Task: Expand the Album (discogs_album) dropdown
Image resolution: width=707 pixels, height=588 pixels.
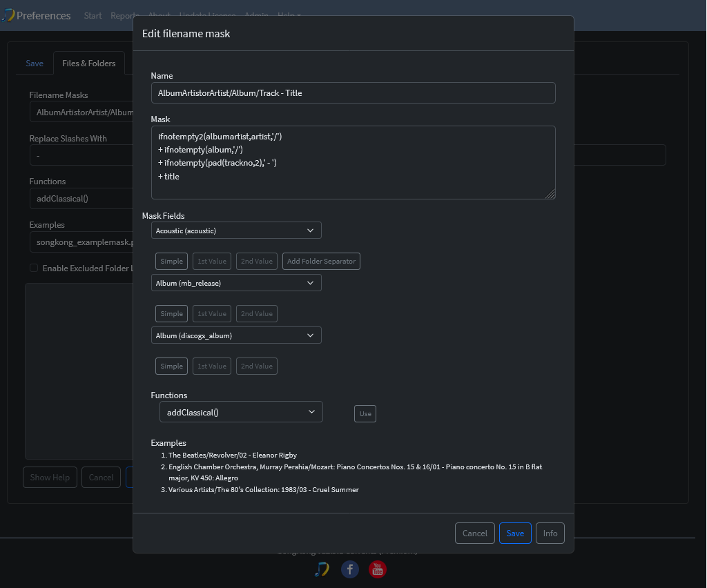Action: click(x=236, y=335)
